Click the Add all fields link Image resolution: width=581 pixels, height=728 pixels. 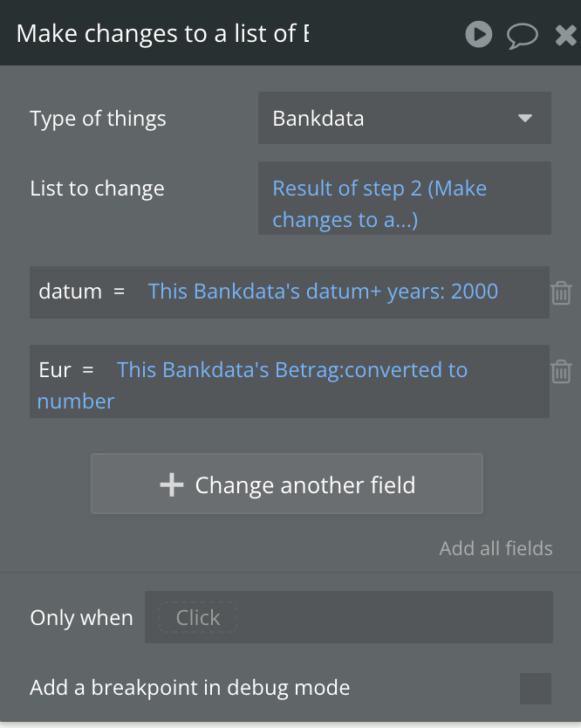pos(496,548)
